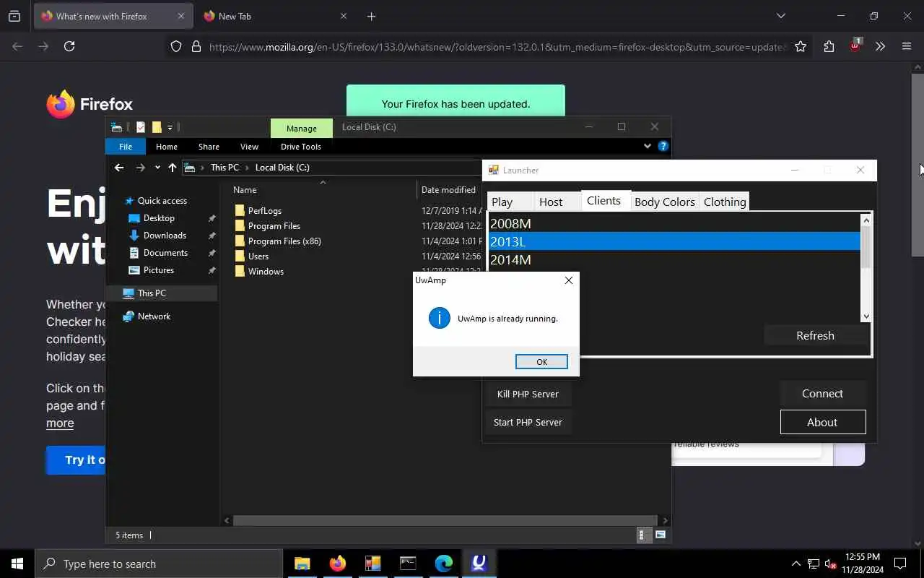Click the UwAmp taskbar icon

[479, 564]
